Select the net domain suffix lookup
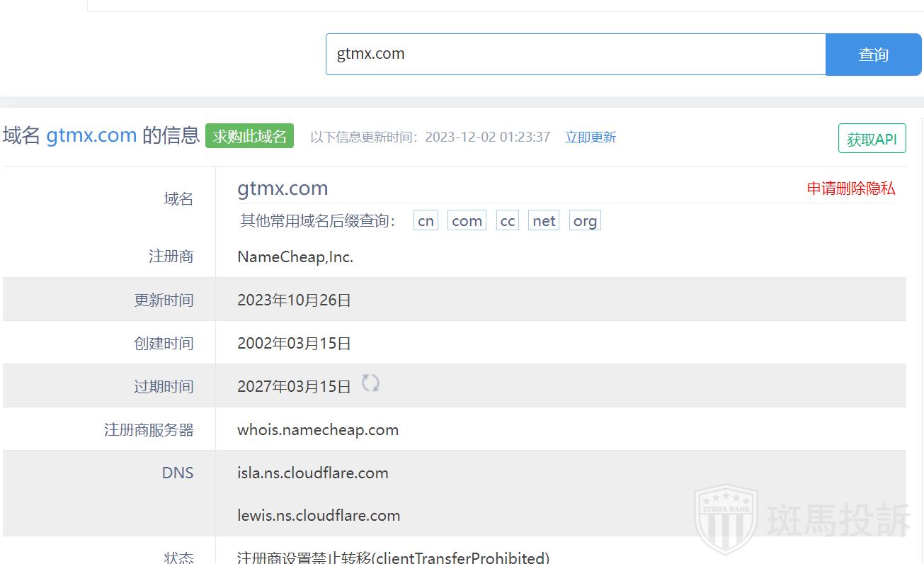The width and height of the screenshot is (924, 564). 544,221
